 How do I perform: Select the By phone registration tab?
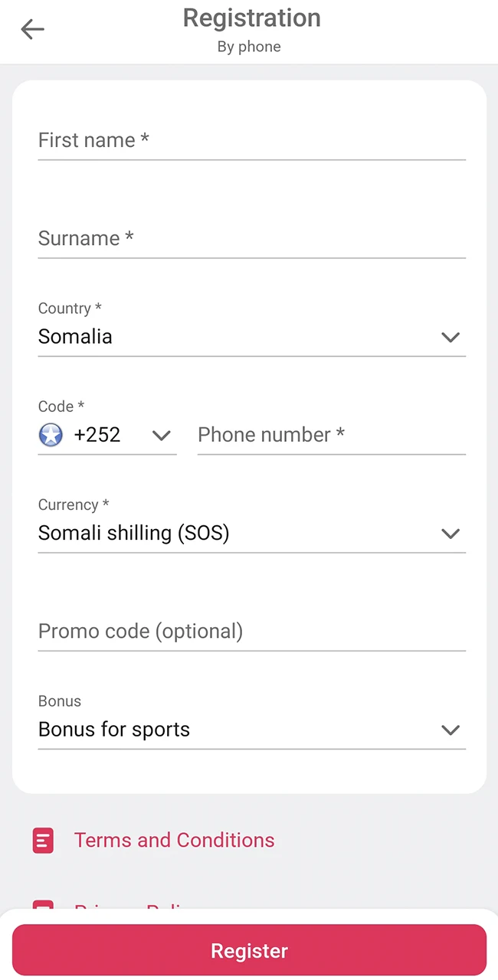[249, 47]
